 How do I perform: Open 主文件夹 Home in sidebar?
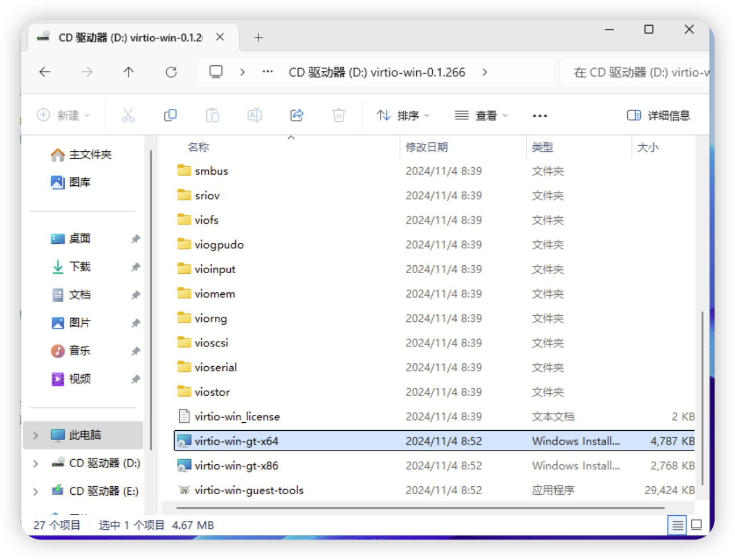(81, 155)
